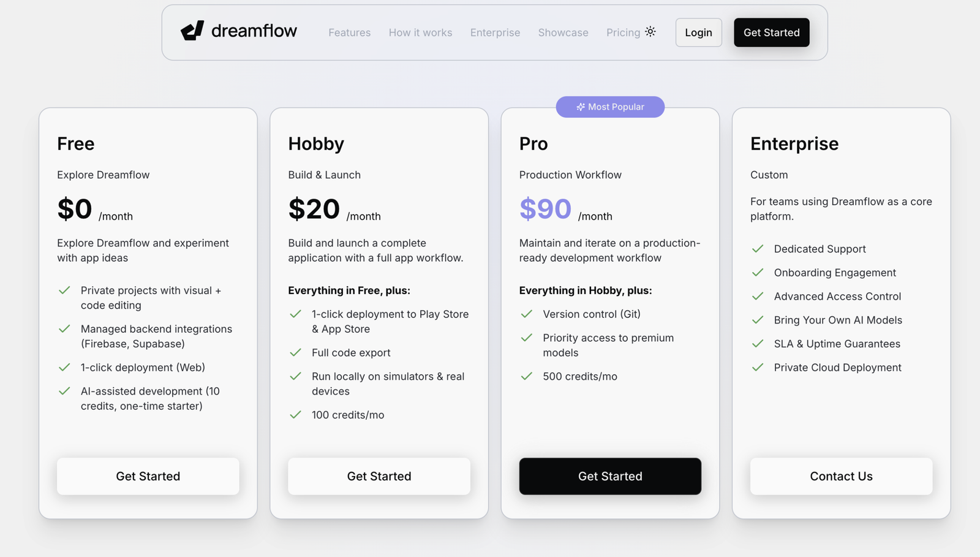Go to How it works section

click(x=420, y=32)
